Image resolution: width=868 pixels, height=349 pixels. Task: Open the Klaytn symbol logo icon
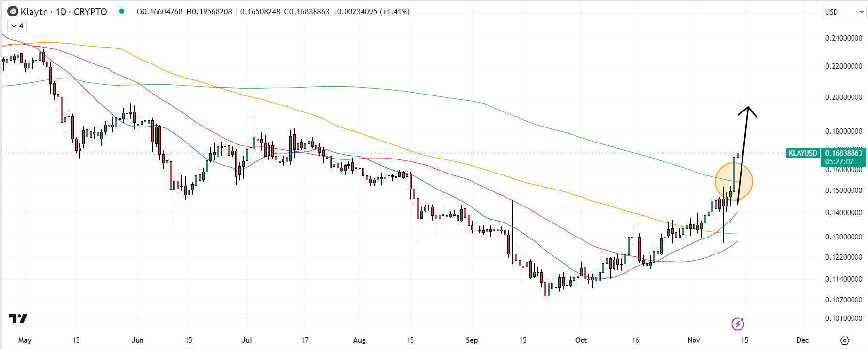click(13, 11)
